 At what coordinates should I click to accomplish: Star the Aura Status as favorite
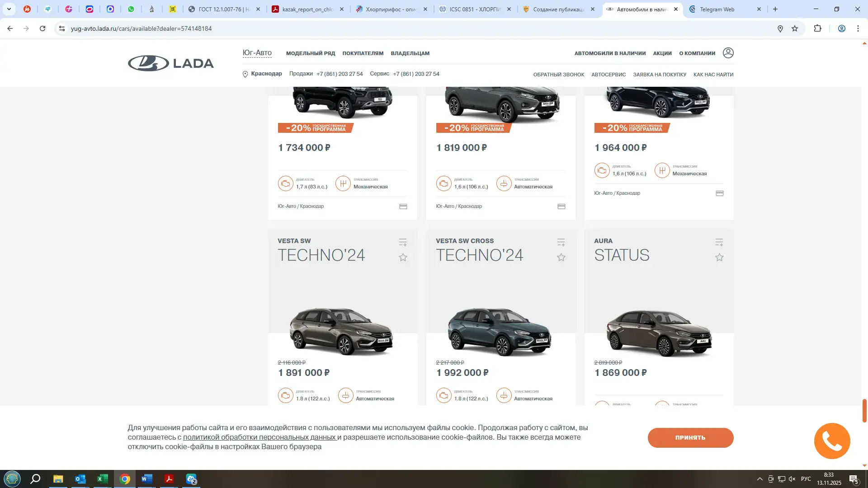point(719,257)
